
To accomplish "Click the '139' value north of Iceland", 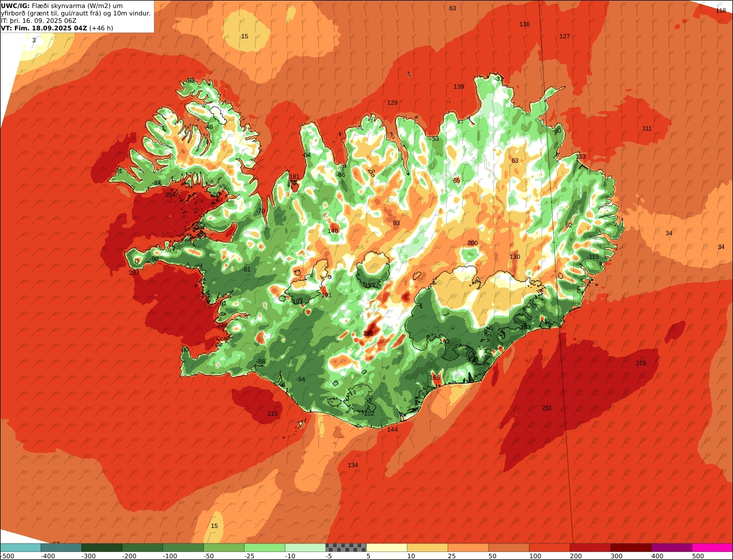I will [x=459, y=86].
